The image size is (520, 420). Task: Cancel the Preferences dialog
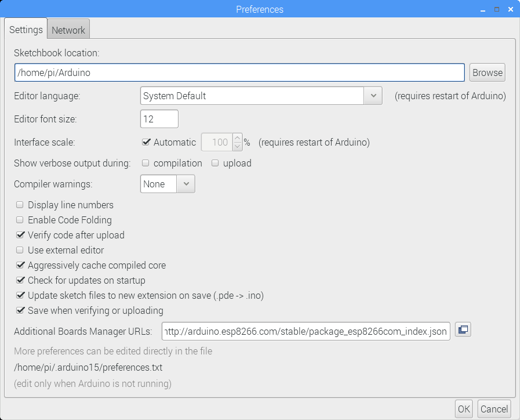pyautogui.click(x=494, y=409)
